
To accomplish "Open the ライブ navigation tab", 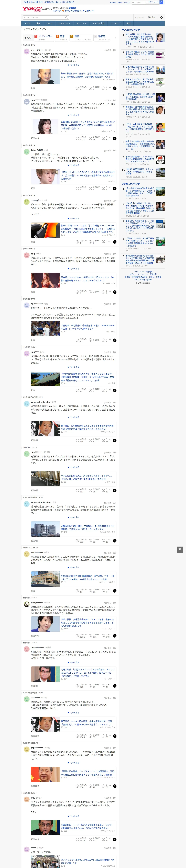I will [x=49, y=24].
